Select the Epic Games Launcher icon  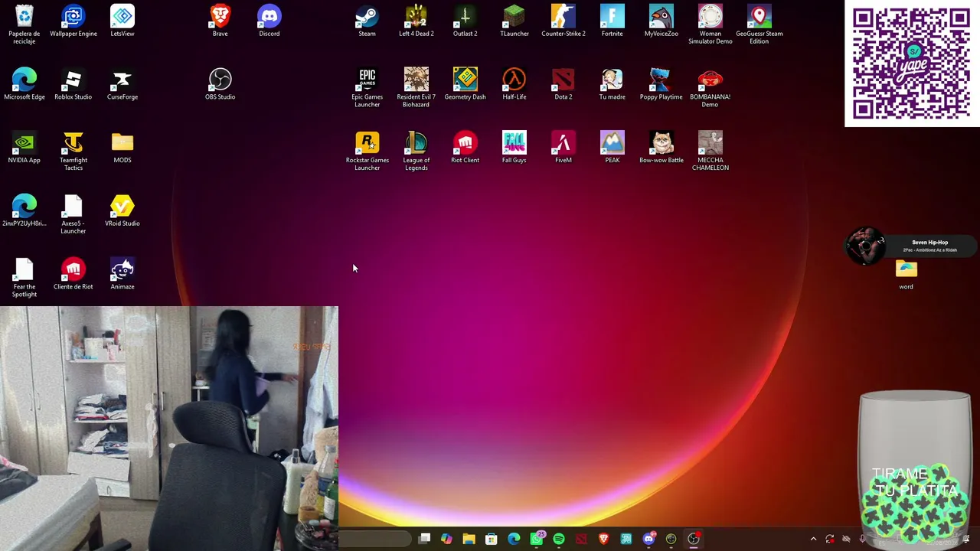(367, 87)
